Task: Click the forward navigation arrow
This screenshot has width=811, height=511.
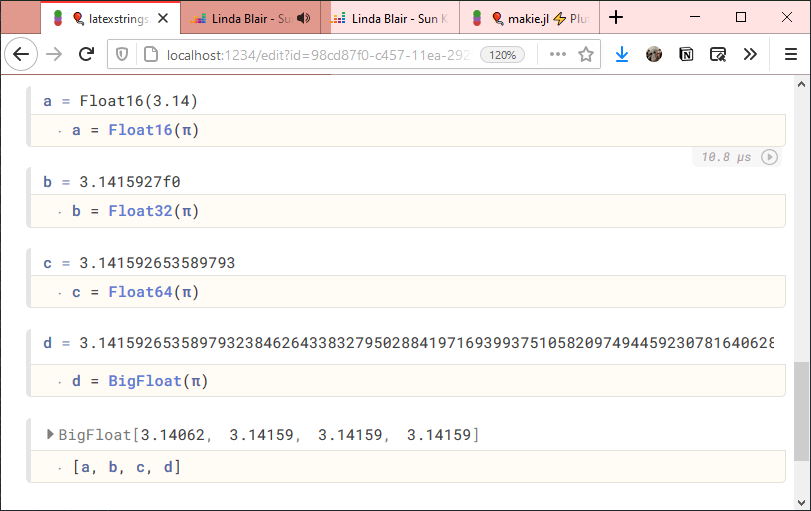Action: [54, 54]
